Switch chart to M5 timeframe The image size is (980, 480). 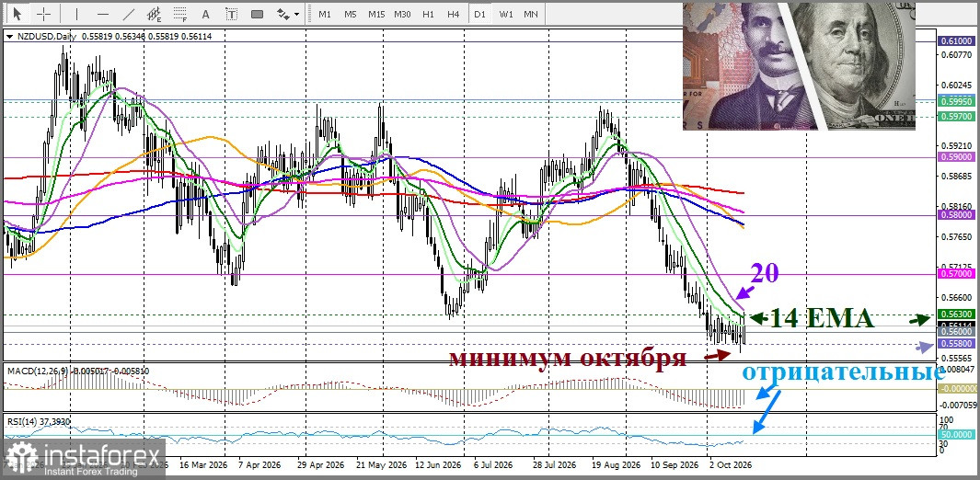[350, 13]
